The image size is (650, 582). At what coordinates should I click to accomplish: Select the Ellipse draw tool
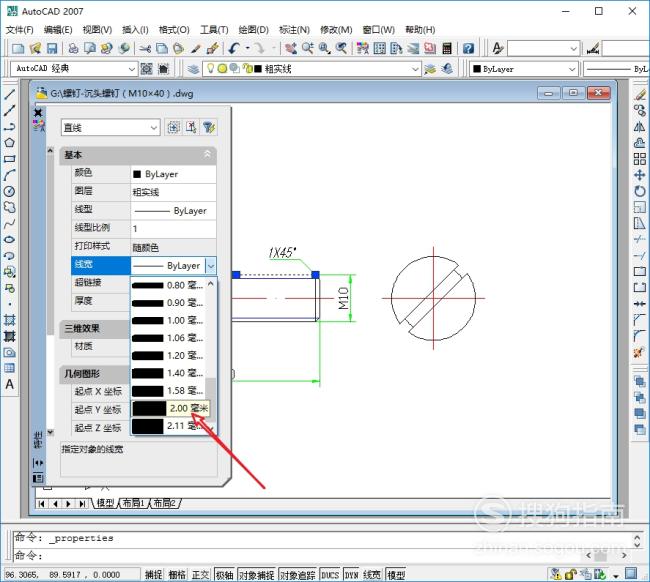(10, 240)
